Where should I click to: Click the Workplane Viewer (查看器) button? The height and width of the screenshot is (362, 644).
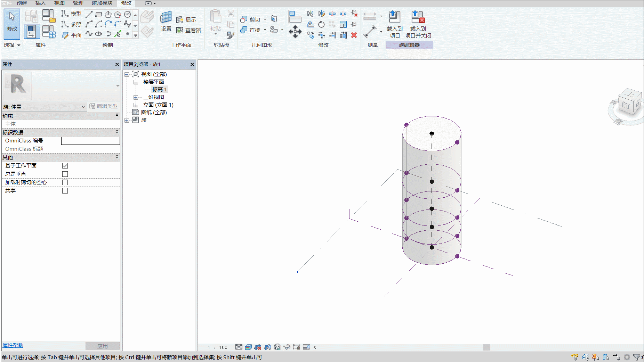coord(188,30)
